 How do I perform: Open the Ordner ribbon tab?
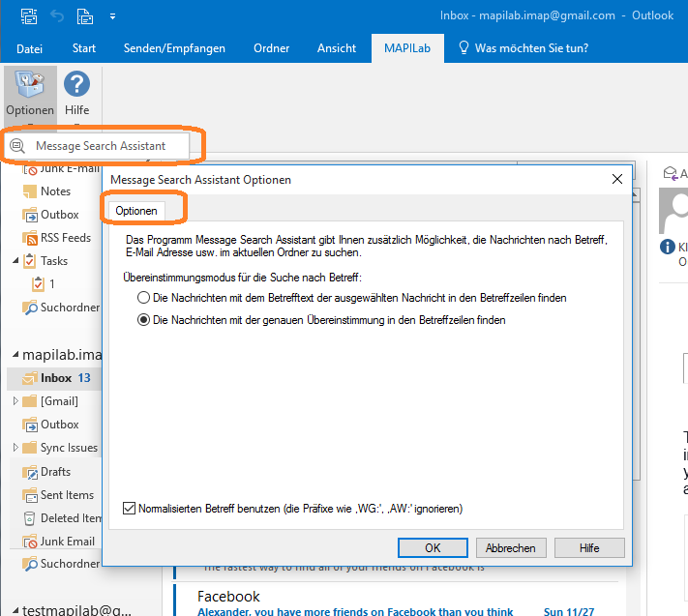pyautogui.click(x=271, y=48)
